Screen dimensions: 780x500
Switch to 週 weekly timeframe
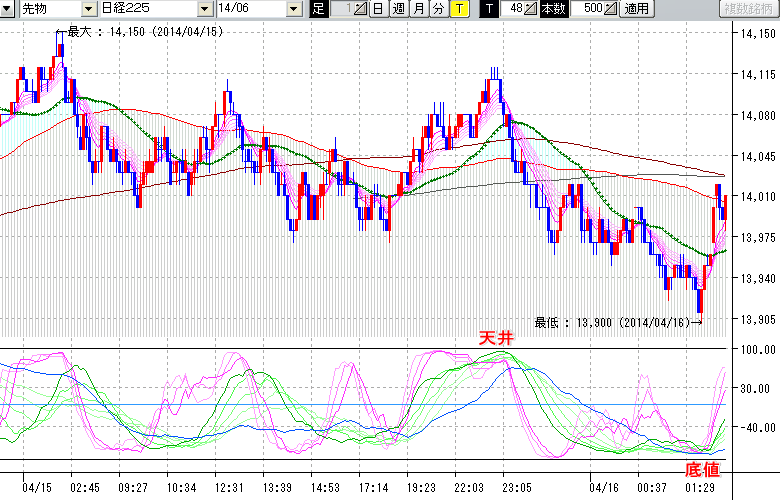click(398, 9)
